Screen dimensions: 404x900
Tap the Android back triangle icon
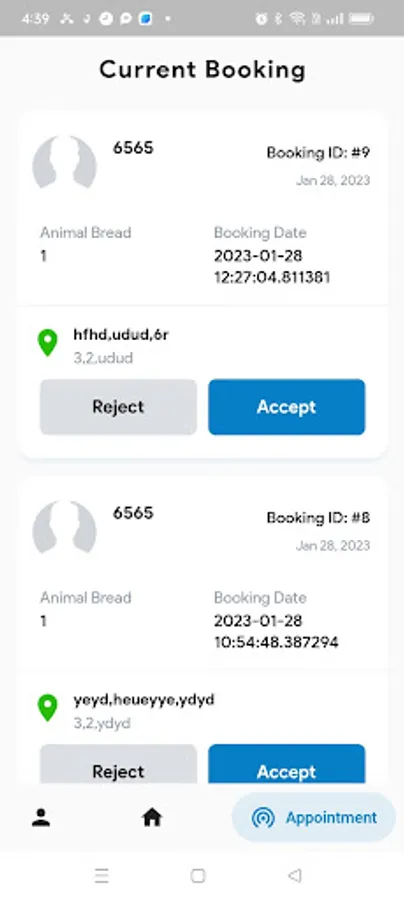click(294, 875)
